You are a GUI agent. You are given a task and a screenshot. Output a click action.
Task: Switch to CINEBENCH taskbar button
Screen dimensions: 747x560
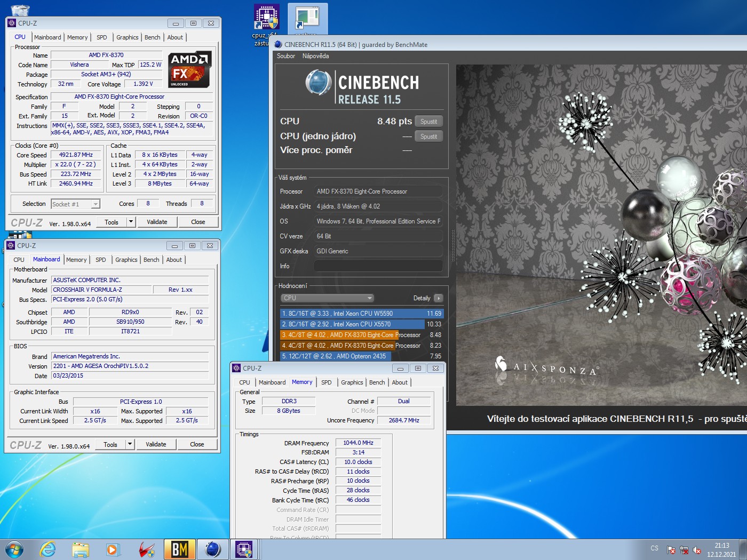[212, 549]
